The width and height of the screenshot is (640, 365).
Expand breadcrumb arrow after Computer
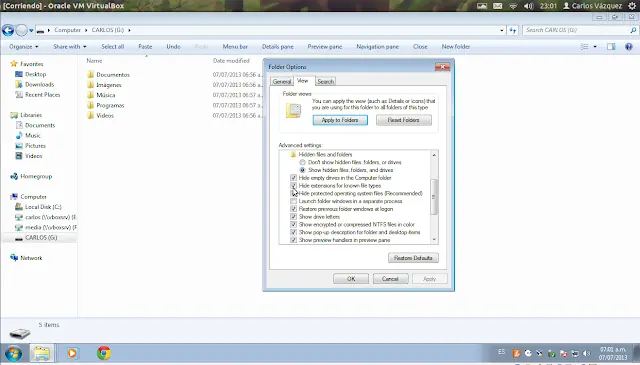86,30
